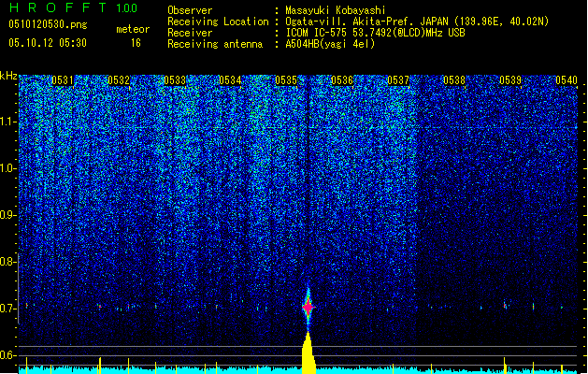588x374 pixels.
Task: Click the 0540 time marker
Action: (x=566, y=80)
